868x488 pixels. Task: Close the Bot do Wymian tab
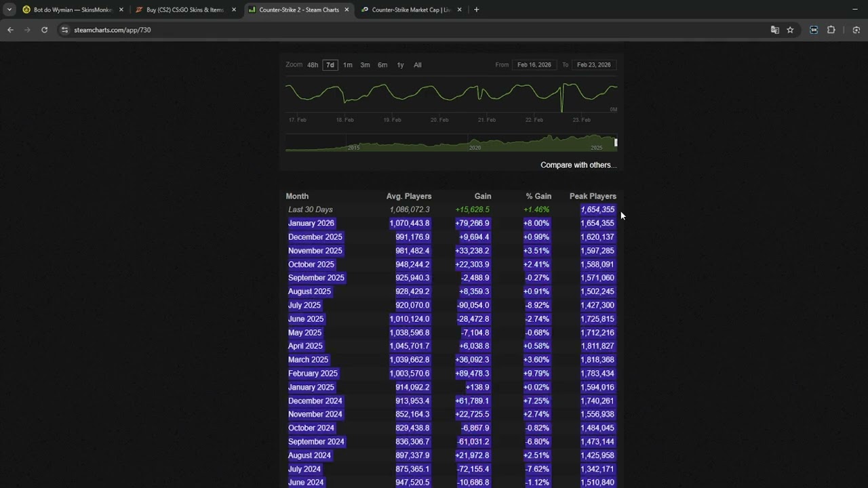pyautogui.click(x=121, y=9)
